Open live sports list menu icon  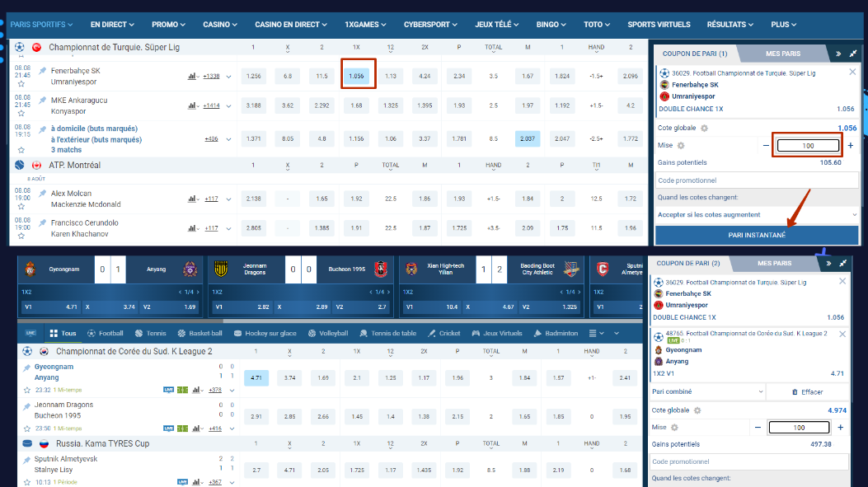pyautogui.click(x=593, y=333)
